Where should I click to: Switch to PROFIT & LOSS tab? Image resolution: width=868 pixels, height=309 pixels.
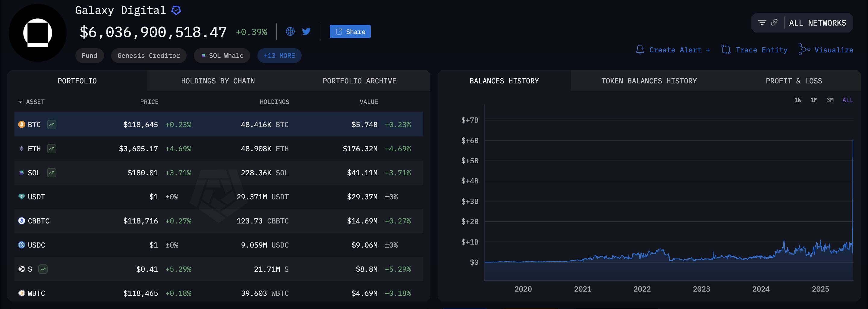(794, 81)
